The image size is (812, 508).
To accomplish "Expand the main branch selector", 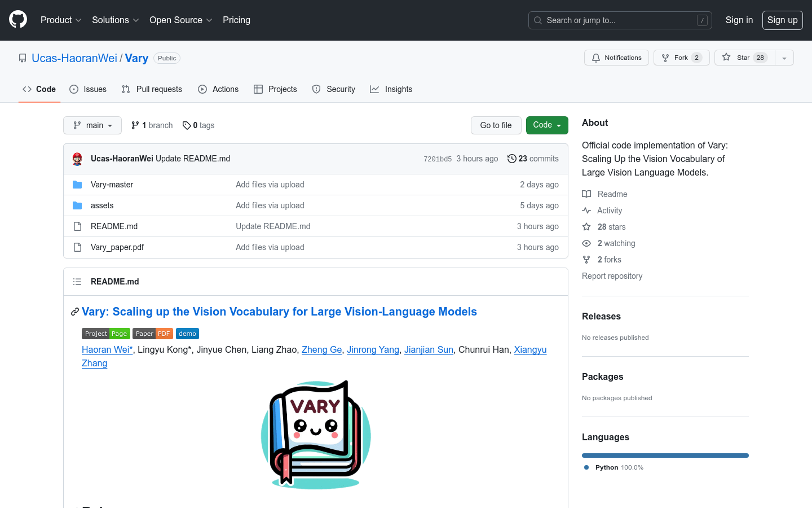I will (x=92, y=125).
